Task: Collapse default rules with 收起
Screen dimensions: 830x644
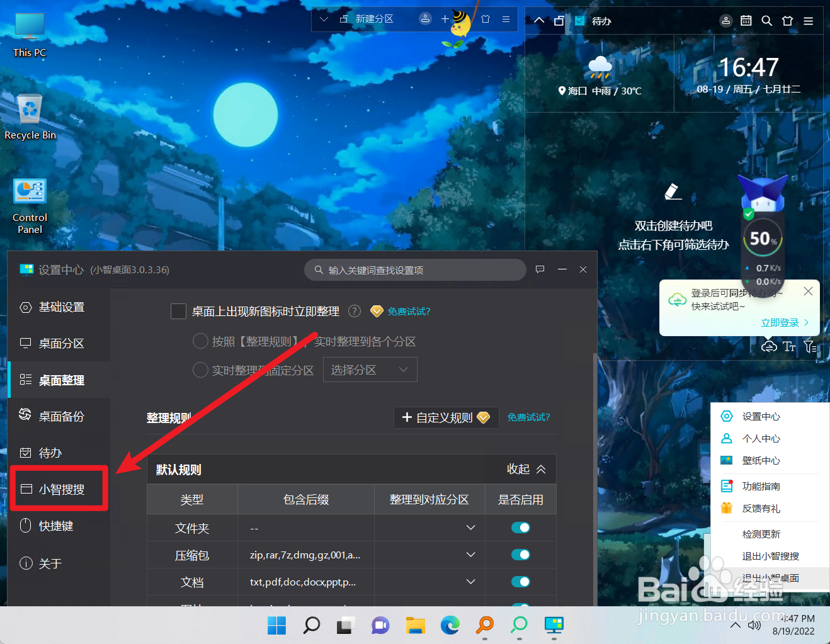Action: click(526, 469)
